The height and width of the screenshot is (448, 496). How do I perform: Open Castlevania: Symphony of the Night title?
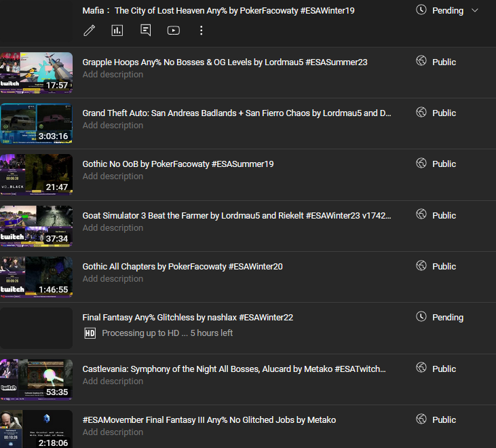coord(234,369)
